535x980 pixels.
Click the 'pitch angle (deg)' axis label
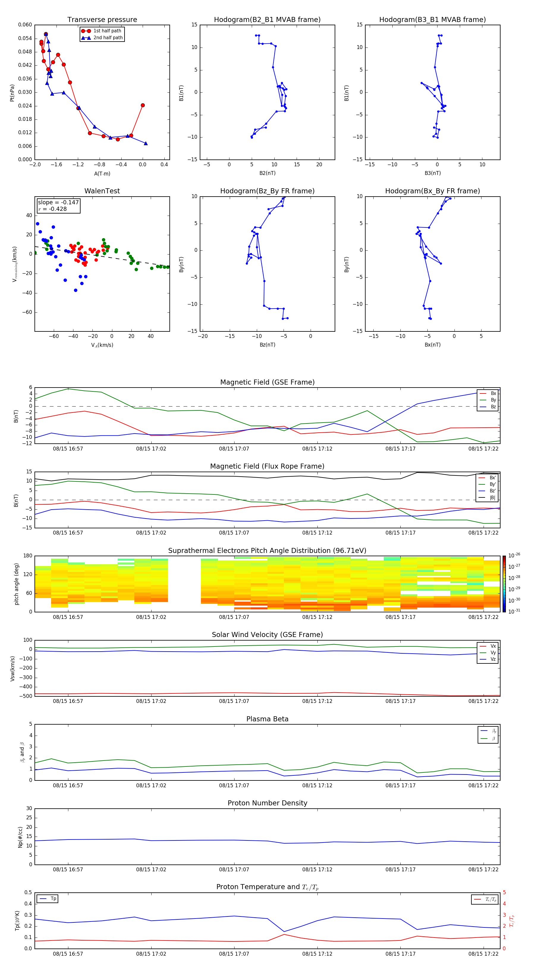[16, 584]
